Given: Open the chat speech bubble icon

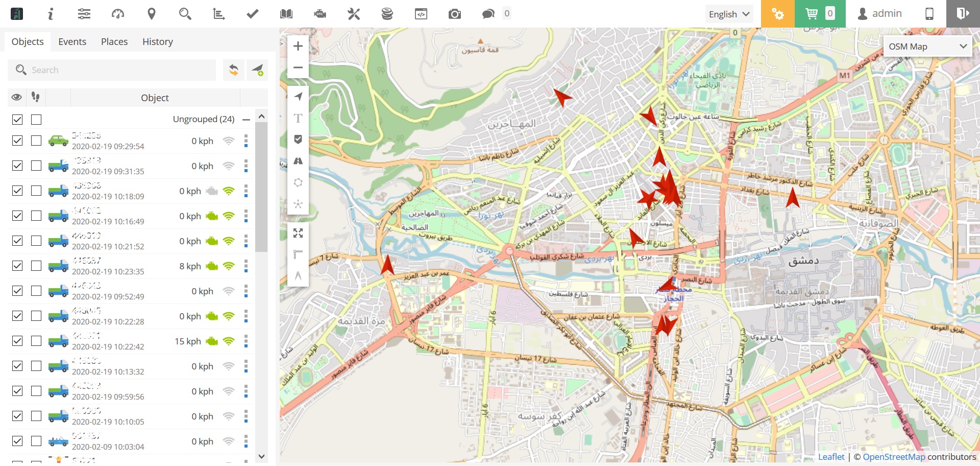Looking at the screenshot, I should (x=488, y=14).
